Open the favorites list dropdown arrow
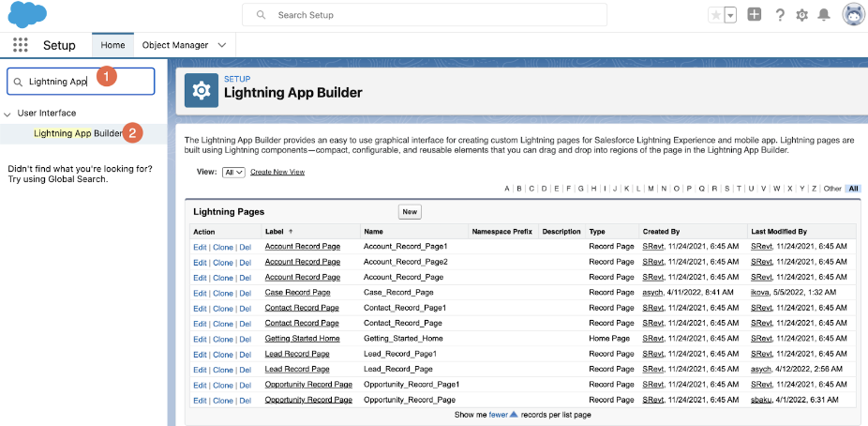Viewport: 868px width, 426px height. tap(731, 15)
